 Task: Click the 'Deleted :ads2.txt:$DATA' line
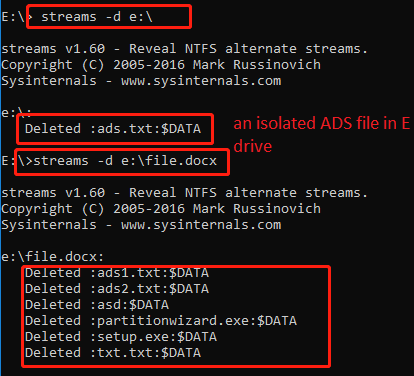[x=117, y=289]
